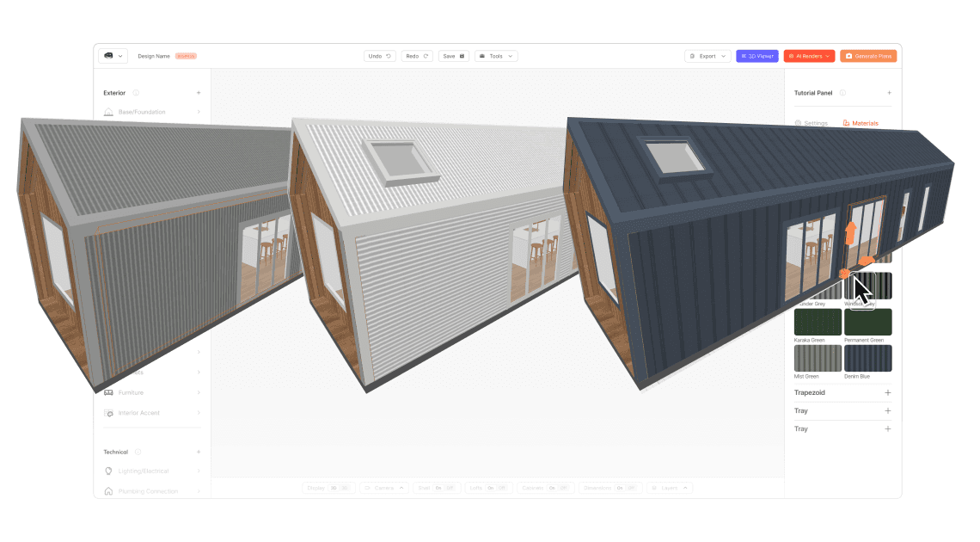The image size is (980, 542).
Task: Click the Generate Plans button
Action: [868, 55]
